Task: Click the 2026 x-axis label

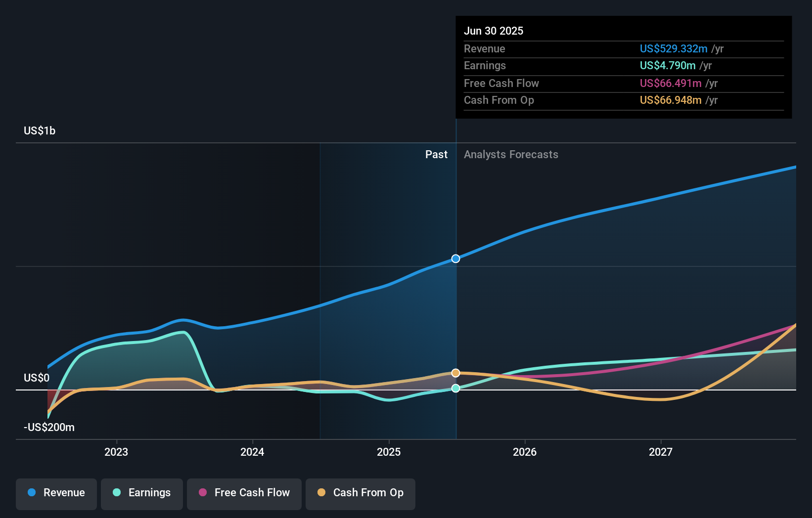Action: coord(525,452)
